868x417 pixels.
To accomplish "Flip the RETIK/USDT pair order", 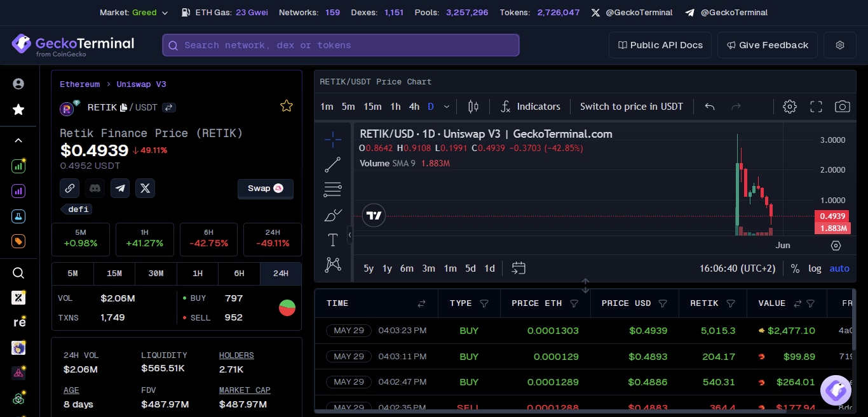I will coord(169,108).
